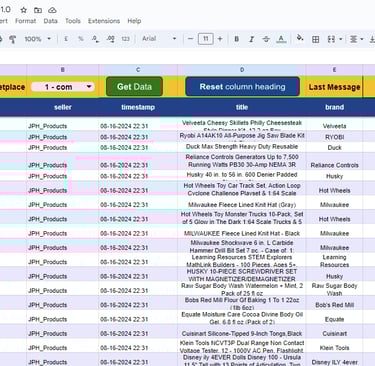Select the RYOBI brand cell
The height and width of the screenshot is (366, 375).
coord(334,137)
